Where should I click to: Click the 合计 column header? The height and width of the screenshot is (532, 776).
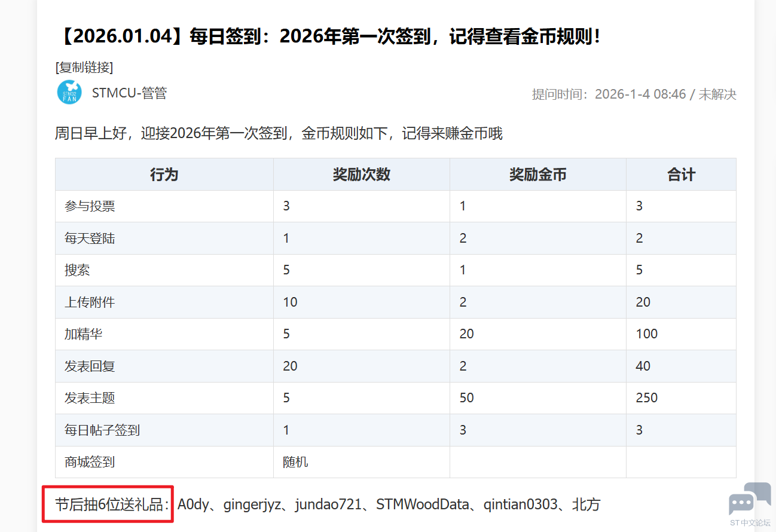click(681, 175)
